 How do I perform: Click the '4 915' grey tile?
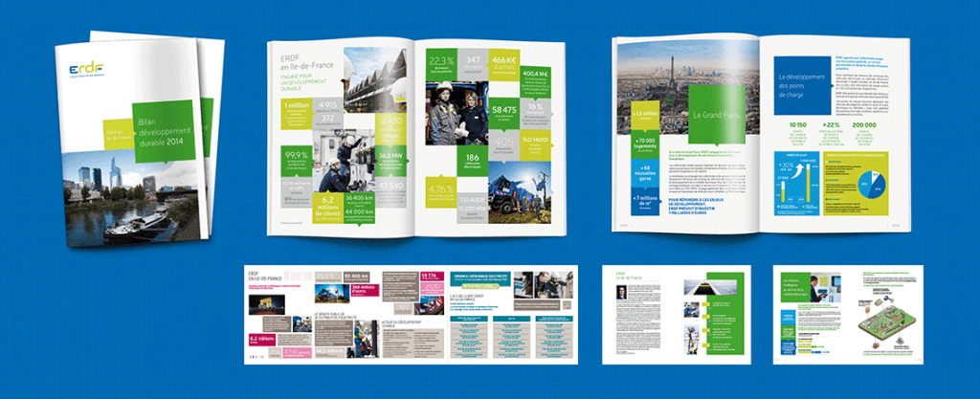pos(327,105)
